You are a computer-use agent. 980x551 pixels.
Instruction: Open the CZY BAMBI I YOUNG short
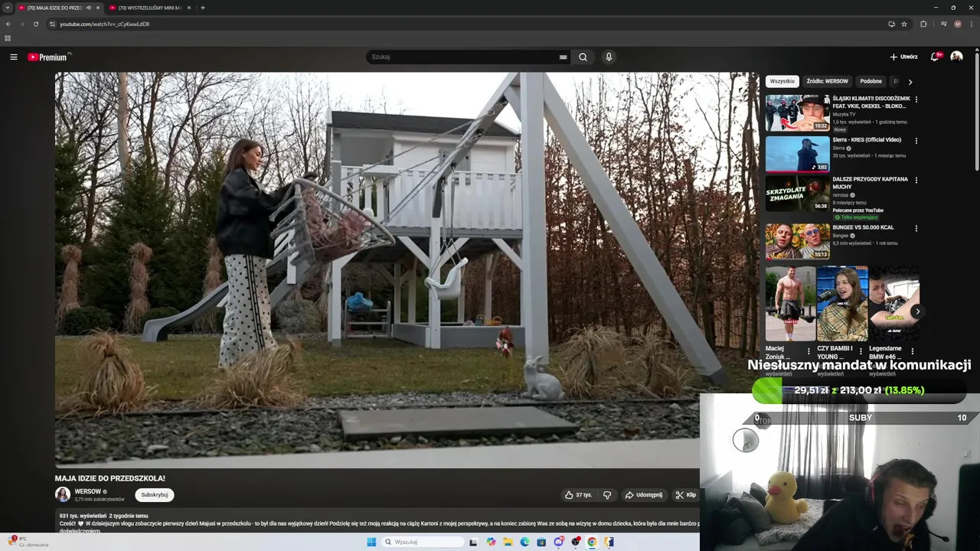pos(842,303)
